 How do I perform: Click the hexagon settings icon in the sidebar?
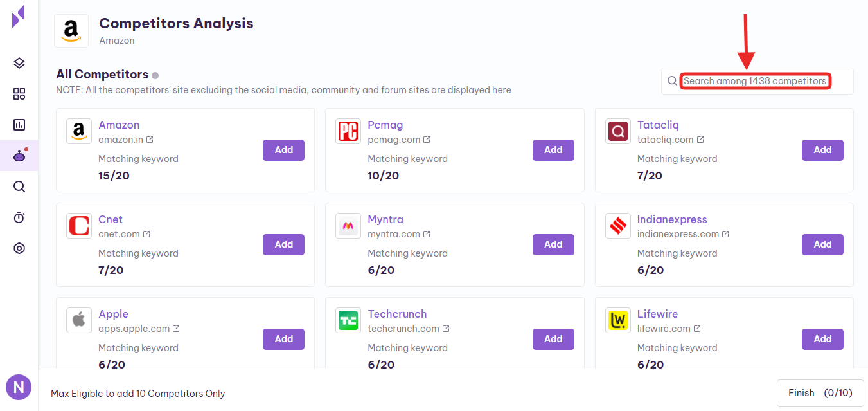tap(19, 248)
